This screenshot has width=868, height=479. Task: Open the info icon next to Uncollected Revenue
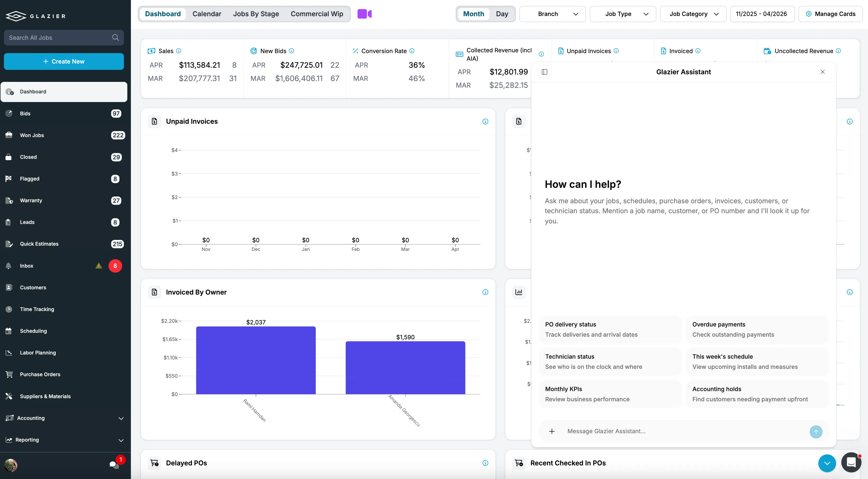point(838,50)
